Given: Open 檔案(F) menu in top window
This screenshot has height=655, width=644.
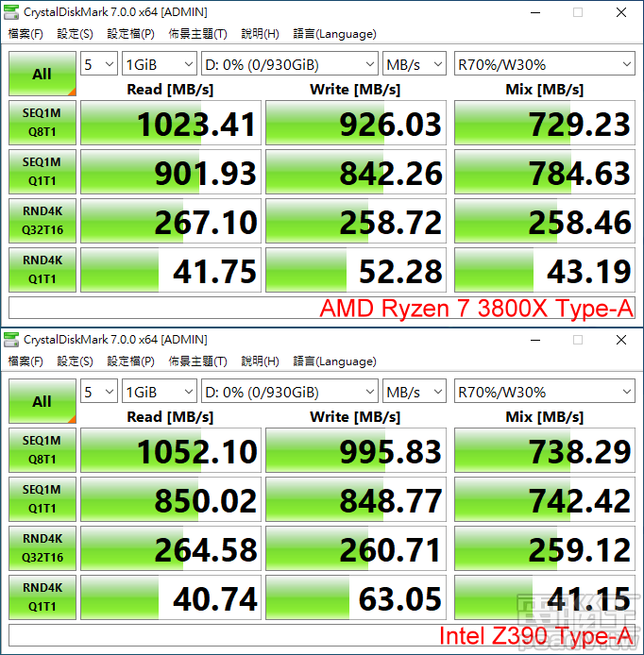Looking at the screenshot, I should [x=25, y=34].
